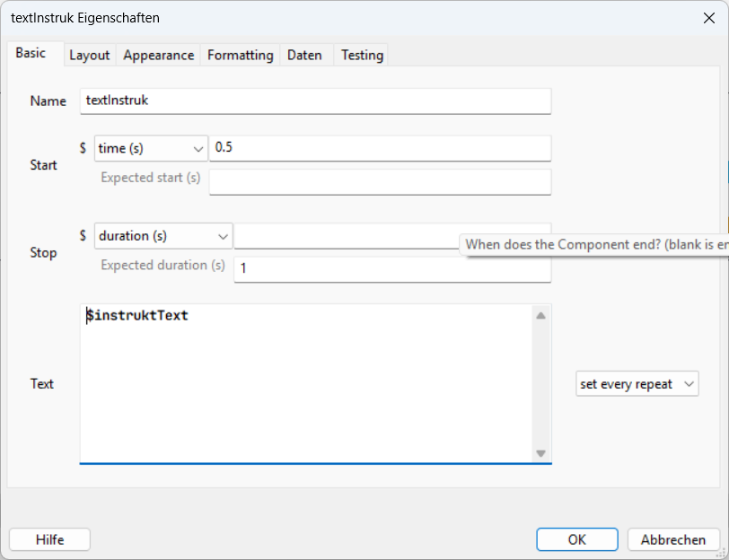Click the Name input field

click(x=315, y=101)
